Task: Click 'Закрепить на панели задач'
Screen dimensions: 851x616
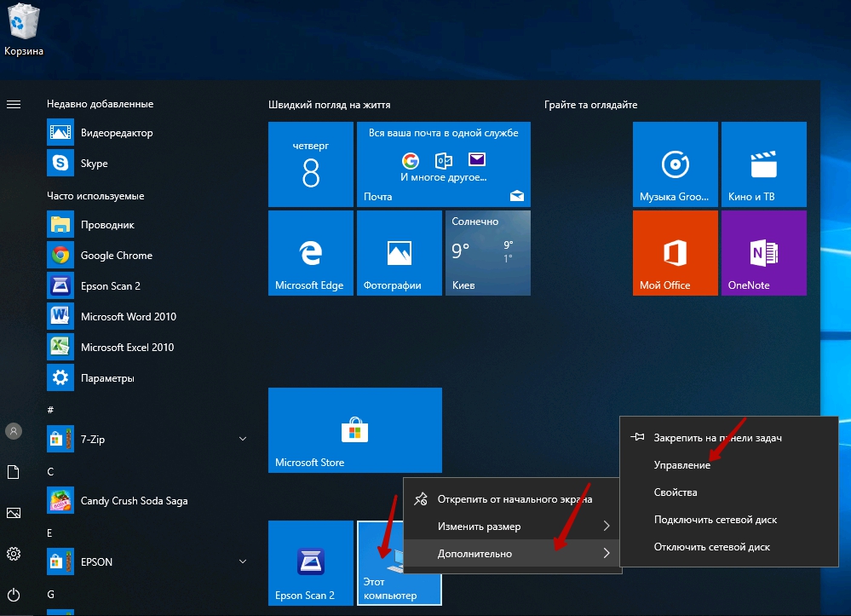Action: (x=717, y=438)
